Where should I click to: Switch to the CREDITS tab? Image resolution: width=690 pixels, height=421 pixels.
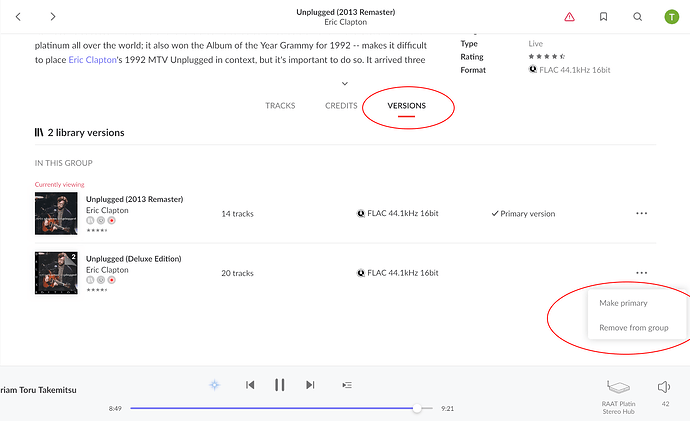[x=341, y=106]
